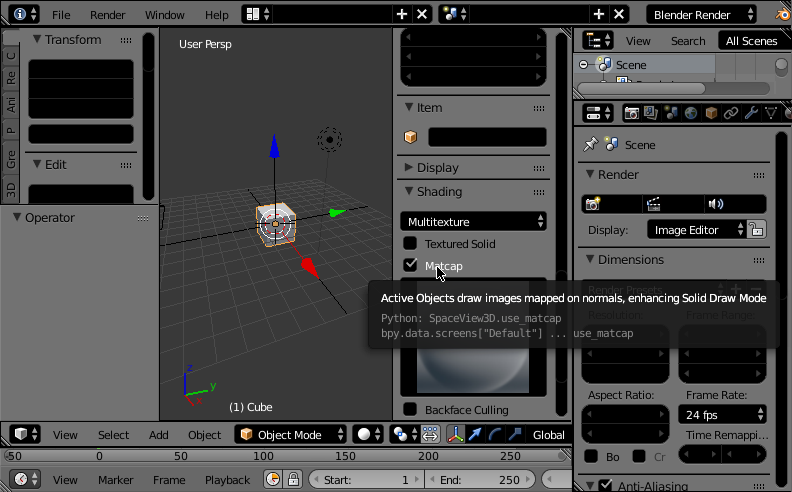Open the Playback menu in the timeline

(227, 480)
